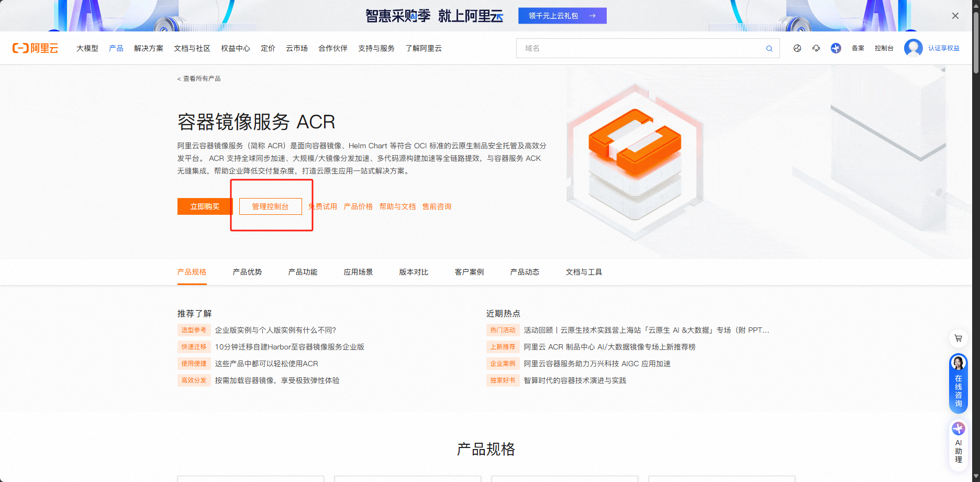This screenshot has width=980, height=482.
Task: Dismiss the top promotional banner with the X
Action: pyautogui.click(x=955, y=15)
